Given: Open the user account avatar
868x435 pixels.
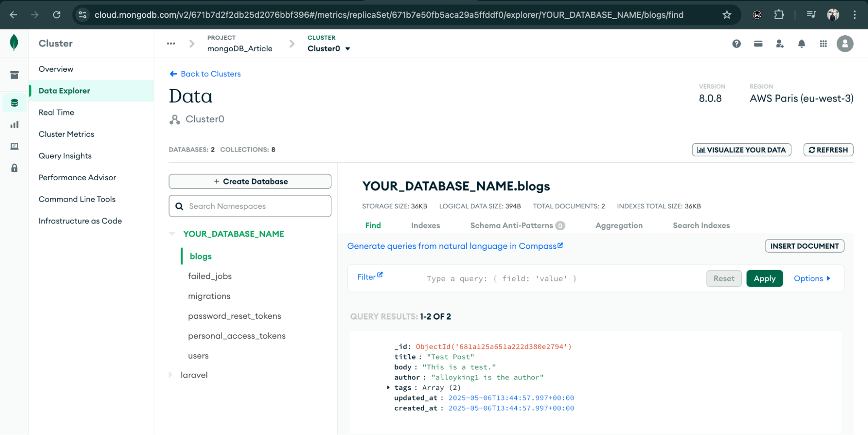Looking at the screenshot, I should click(x=845, y=43).
